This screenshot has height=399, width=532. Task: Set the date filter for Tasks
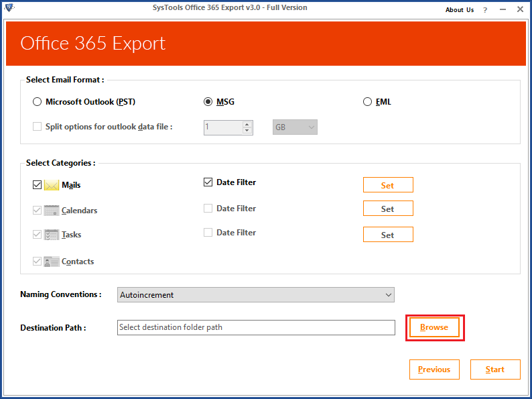[388, 235]
